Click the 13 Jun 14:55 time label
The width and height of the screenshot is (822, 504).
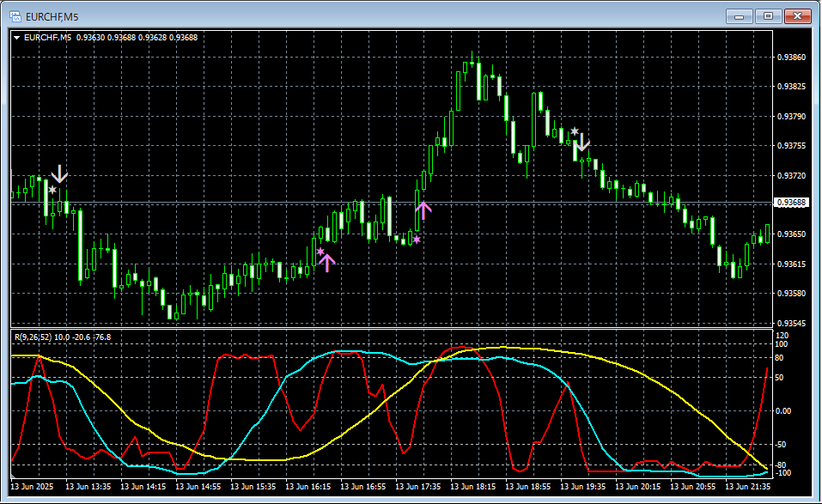coord(198,487)
